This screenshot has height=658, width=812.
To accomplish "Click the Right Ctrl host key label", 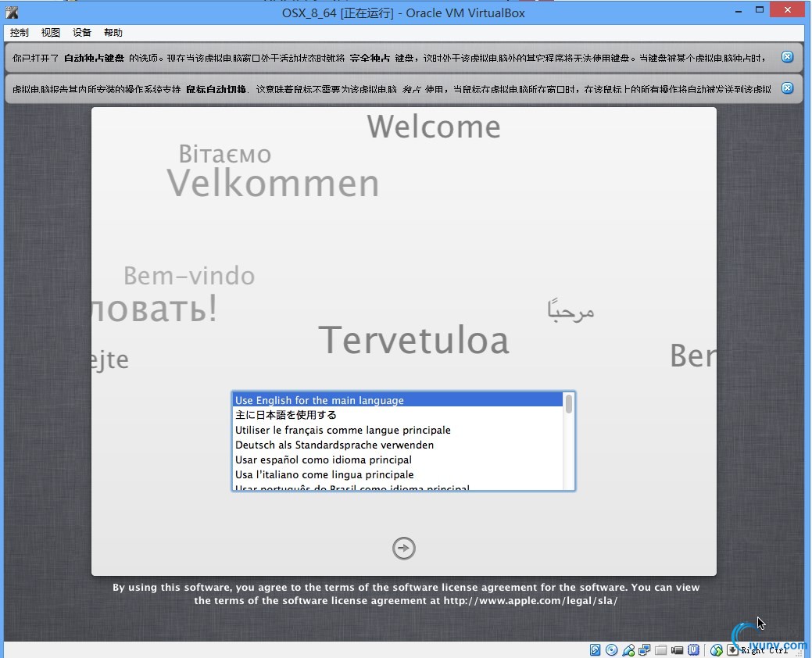I will [764, 651].
